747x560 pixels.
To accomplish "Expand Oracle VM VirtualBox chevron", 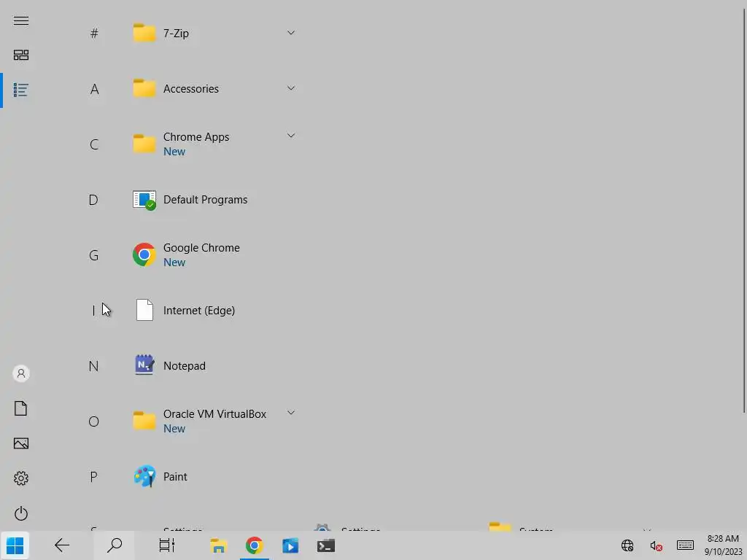I will 291,413.
